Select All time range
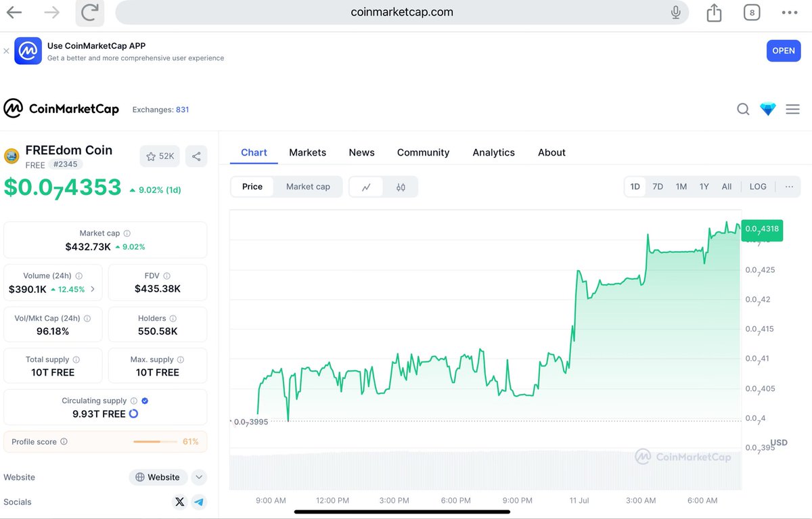This screenshot has width=812, height=519. [x=727, y=187]
